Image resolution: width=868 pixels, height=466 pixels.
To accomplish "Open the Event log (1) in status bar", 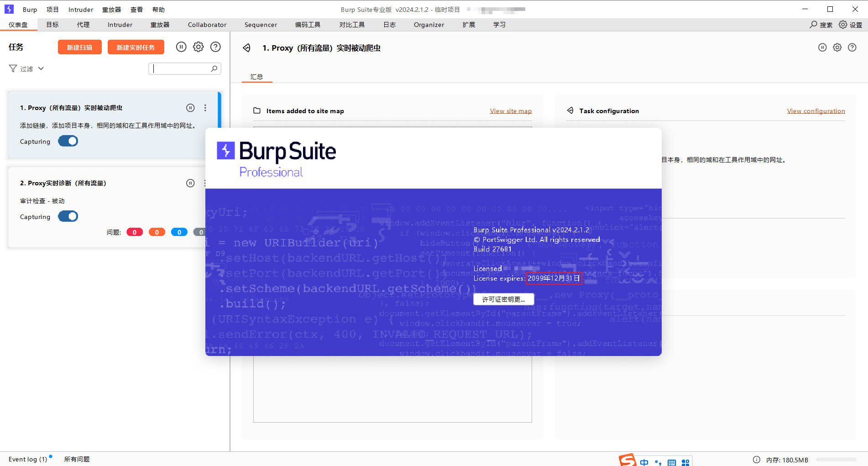I will [x=28, y=459].
